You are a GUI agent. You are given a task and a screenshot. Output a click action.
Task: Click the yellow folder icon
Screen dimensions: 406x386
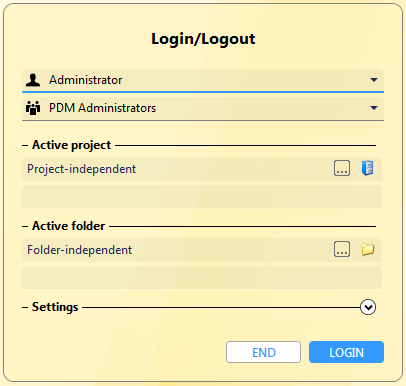pos(368,249)
